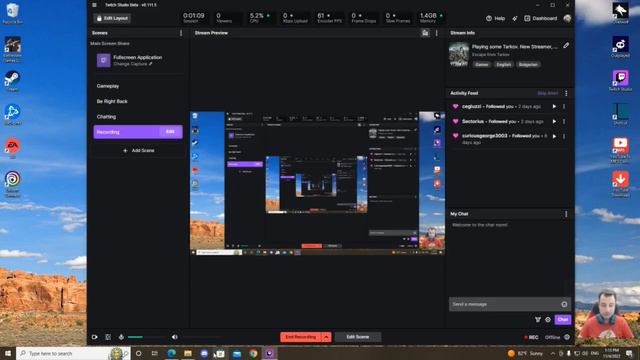Toggle the screen share icon in bottom bar
The width and height of the screenshot is (640, 360).
point(108,337)
